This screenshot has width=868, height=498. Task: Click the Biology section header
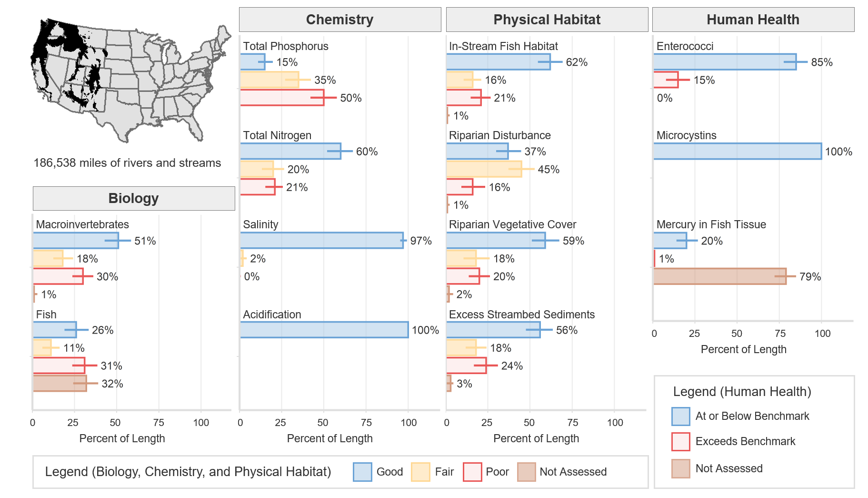pyautogui.click(x=133, y=198)
